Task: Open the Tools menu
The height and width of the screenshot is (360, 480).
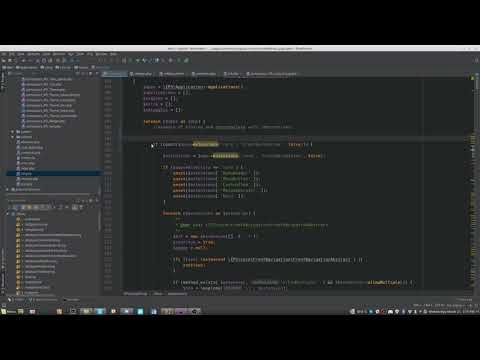Action: click(x=80, y=54)
